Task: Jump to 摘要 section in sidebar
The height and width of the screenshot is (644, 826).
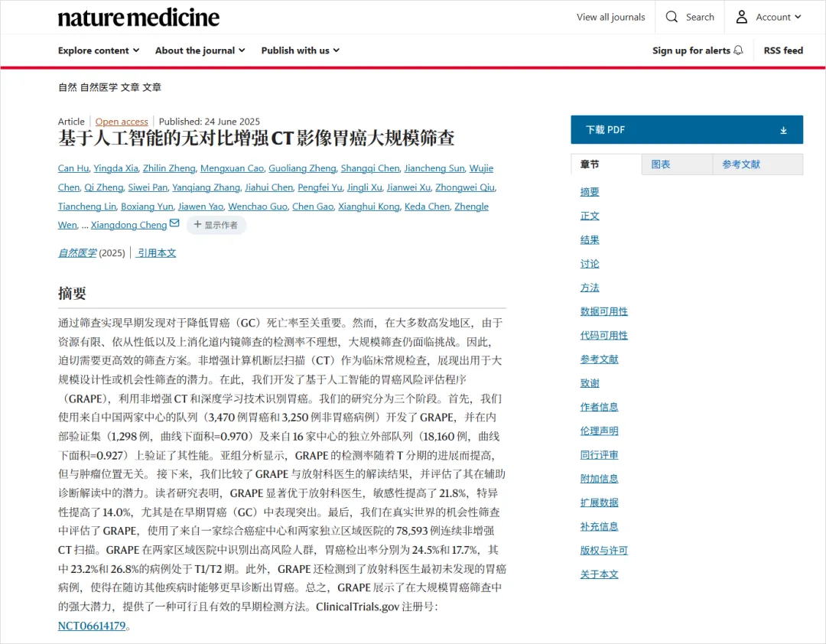Action: point(590,192)
